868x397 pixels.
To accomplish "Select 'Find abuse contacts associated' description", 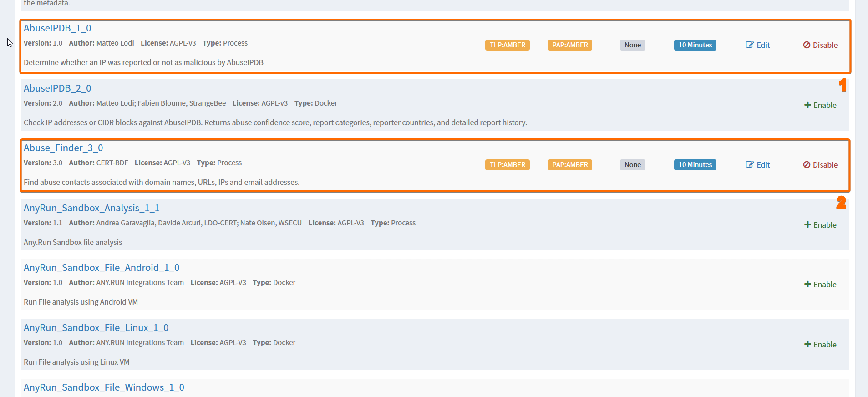I will click(x=162, y=182).
